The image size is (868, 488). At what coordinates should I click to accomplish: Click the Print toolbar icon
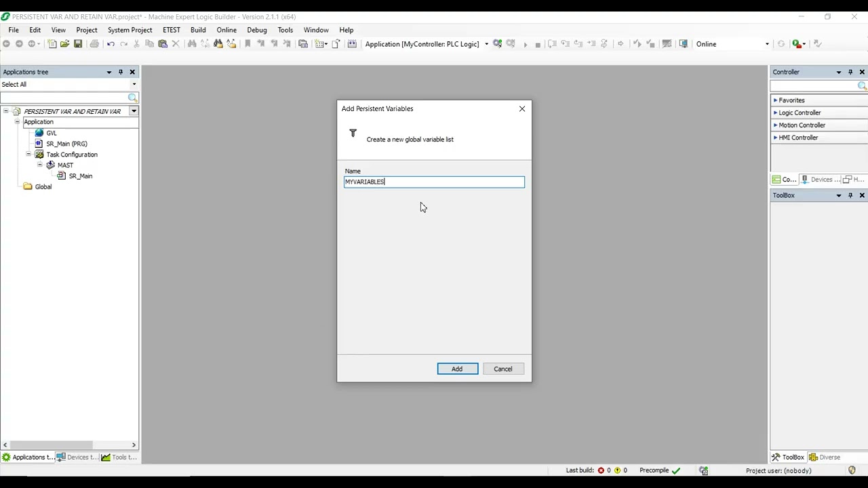click(x=94, y=44)
